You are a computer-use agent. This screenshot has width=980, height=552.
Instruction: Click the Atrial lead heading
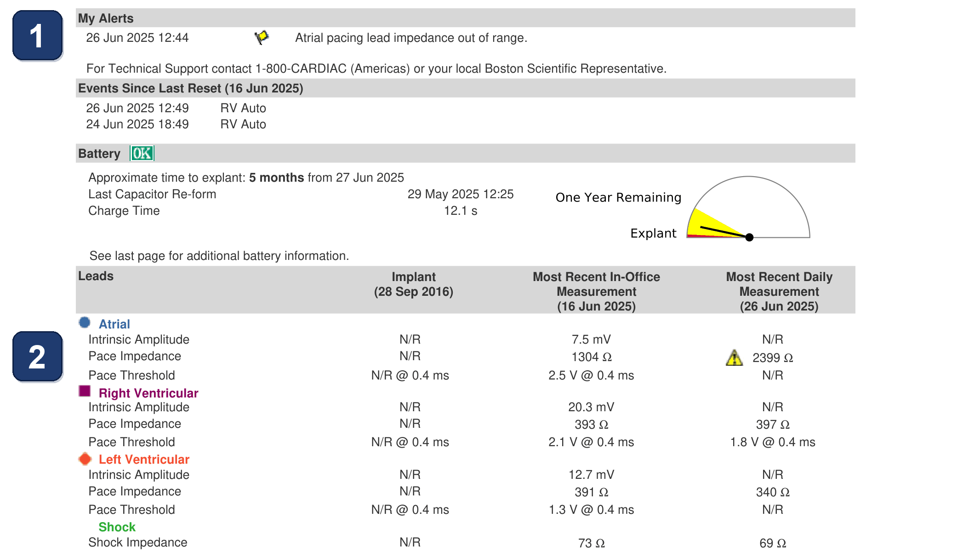(114, 324)
